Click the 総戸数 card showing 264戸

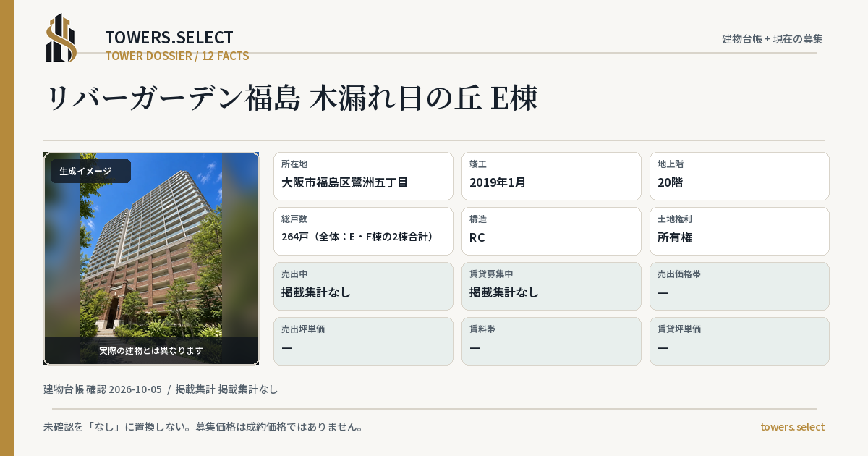coord(363,231)
